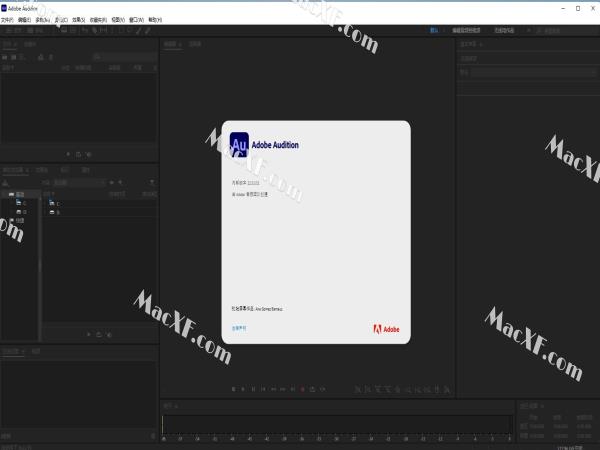The width and height of the screenshot is (600, 450).
Task: Open the 基本声音 panel menu
Action: coord(481,44)
